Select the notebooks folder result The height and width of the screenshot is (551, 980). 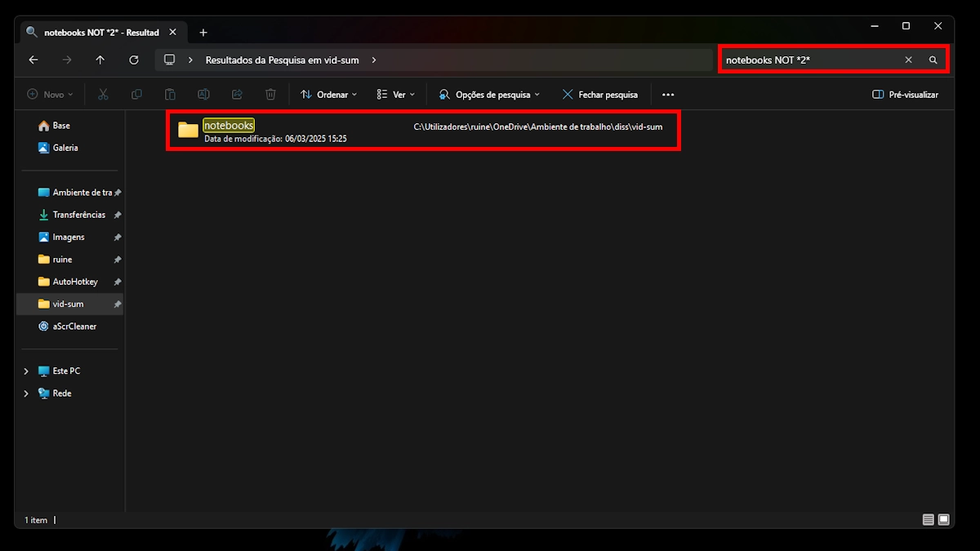click(229, 126)
